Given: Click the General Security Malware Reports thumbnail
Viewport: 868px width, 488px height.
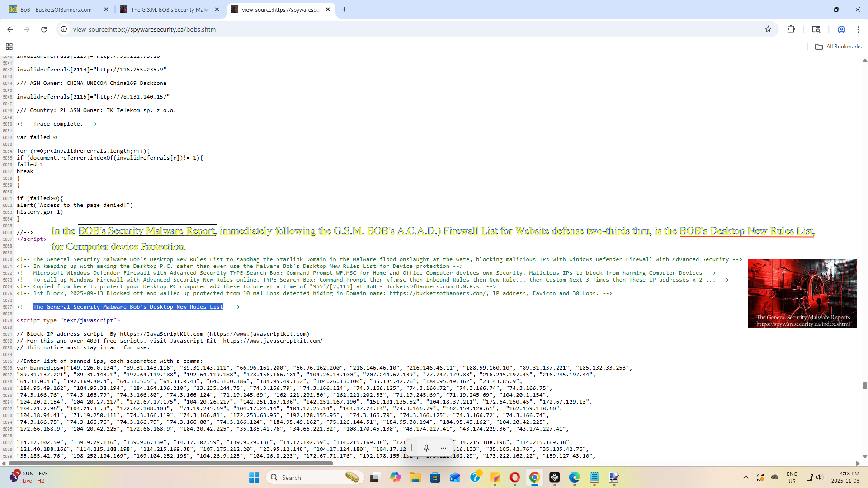Looking at the screenshot, I should [x=802, y=293].
